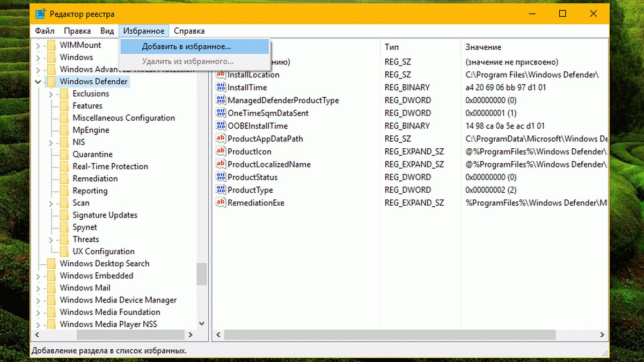Click the DWORD icon beside OneTimeSqmDataSent
644x362 pixels.
pyautogui.click(x=221, y=113)
